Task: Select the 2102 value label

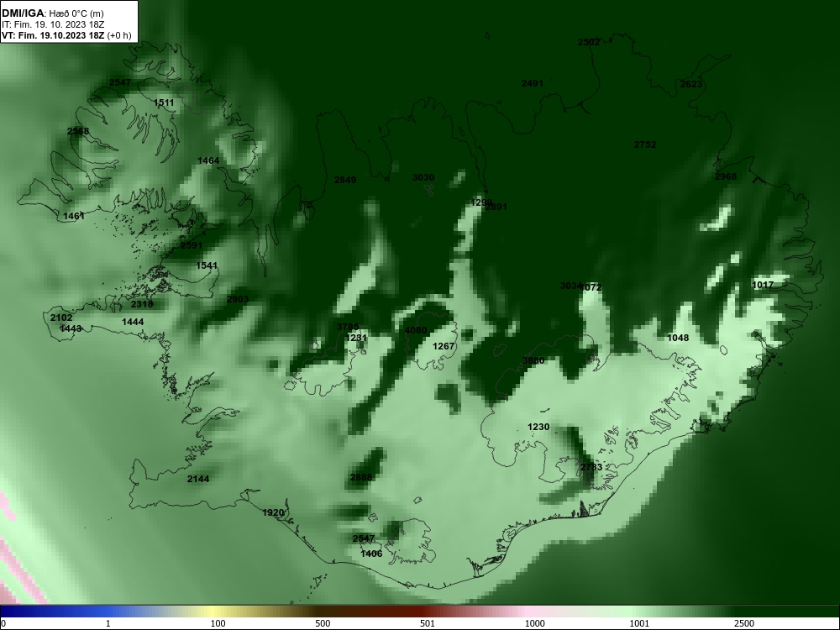Action: (x=61, y=318)
